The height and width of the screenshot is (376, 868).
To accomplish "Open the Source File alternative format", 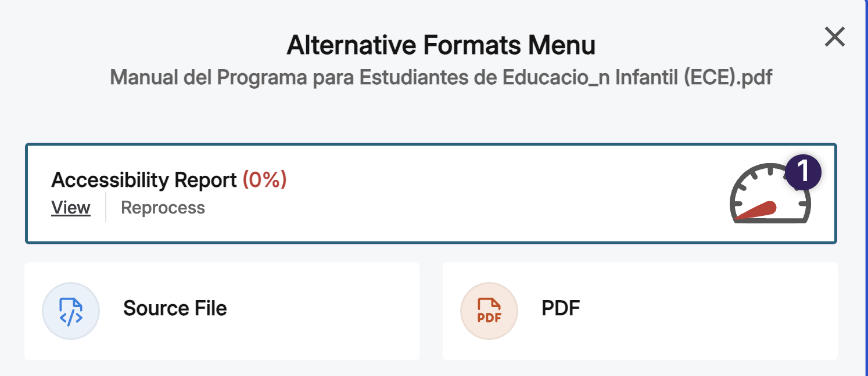I will pos(222,311).
